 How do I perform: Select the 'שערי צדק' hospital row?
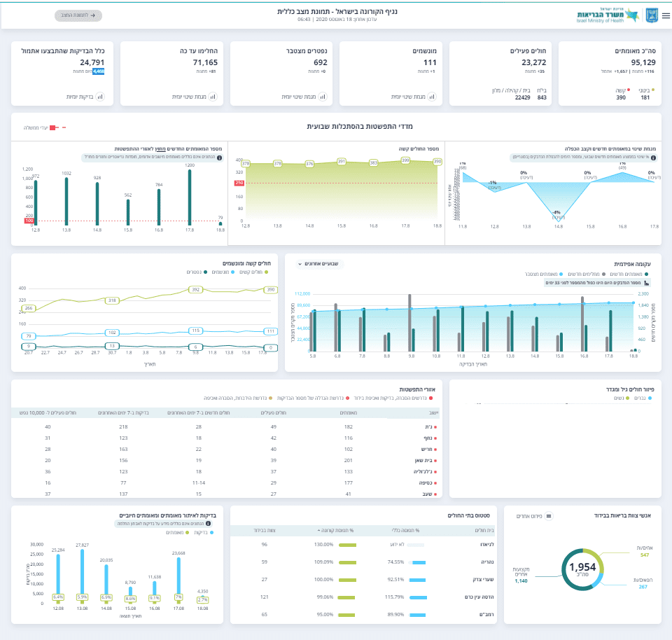coord(363,580)
